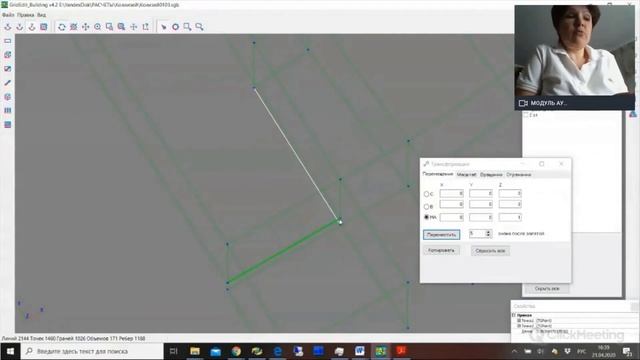The width and height of the screenshot is (640, 360).
Task: Close the transformation dialog
Action: [561, 164]
